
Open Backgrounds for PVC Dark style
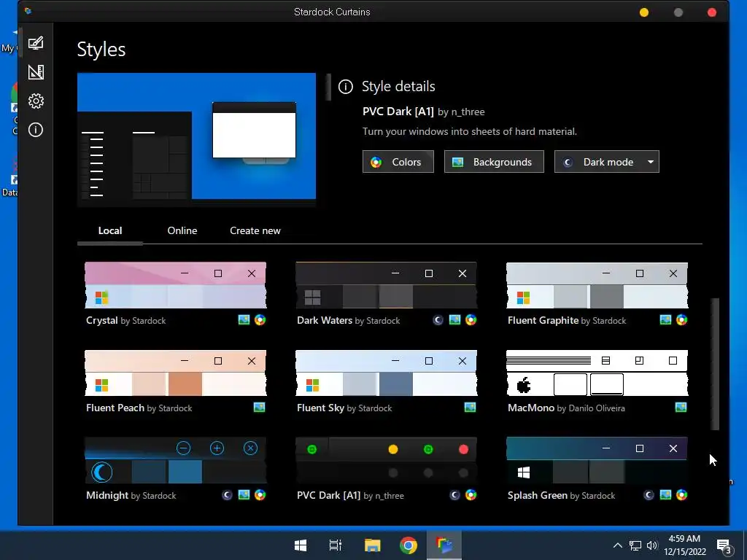tap(494, 162)
